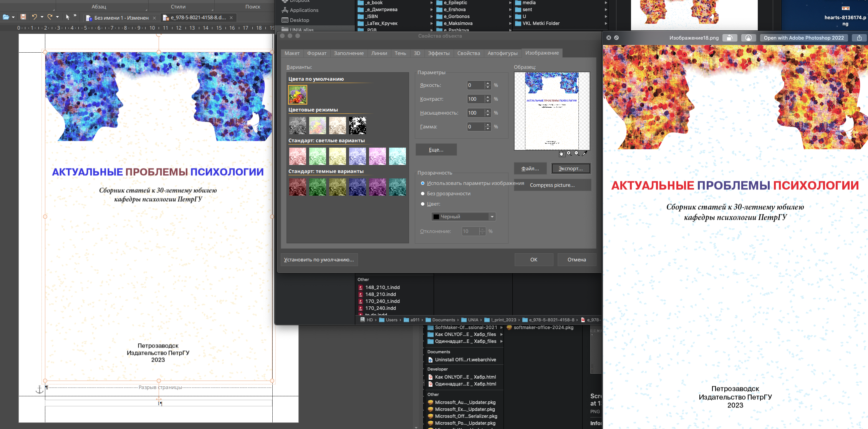Screen dimensions: 868x429
Task: Select 'Без прозрачности' radio button
Action: click(x=423, y=194)
